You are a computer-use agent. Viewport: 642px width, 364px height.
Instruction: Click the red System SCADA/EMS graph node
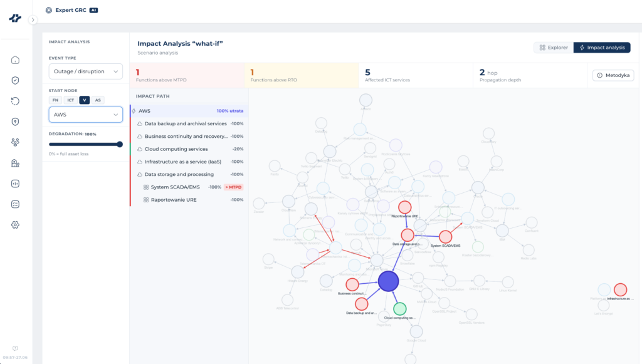click(446, 237)
